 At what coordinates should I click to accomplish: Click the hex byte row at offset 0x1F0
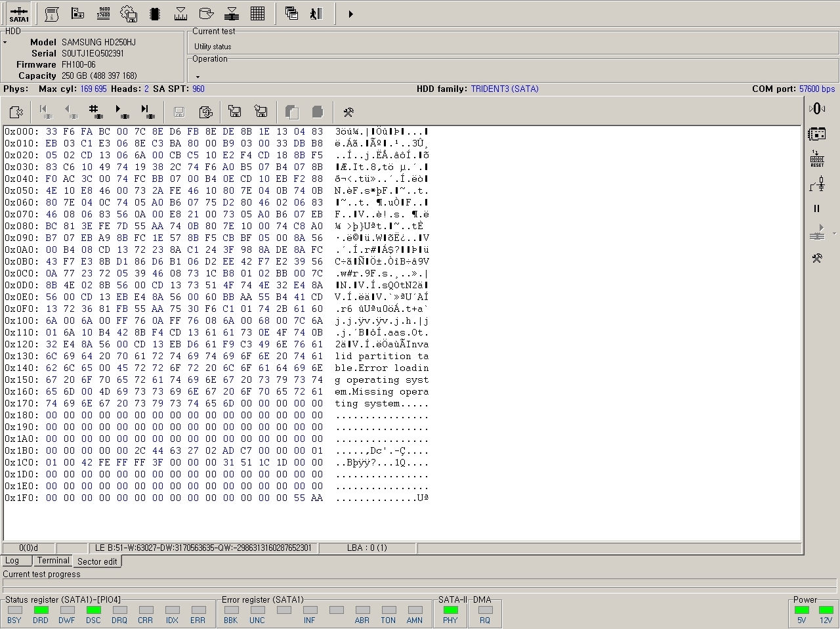tap(184, 498)
